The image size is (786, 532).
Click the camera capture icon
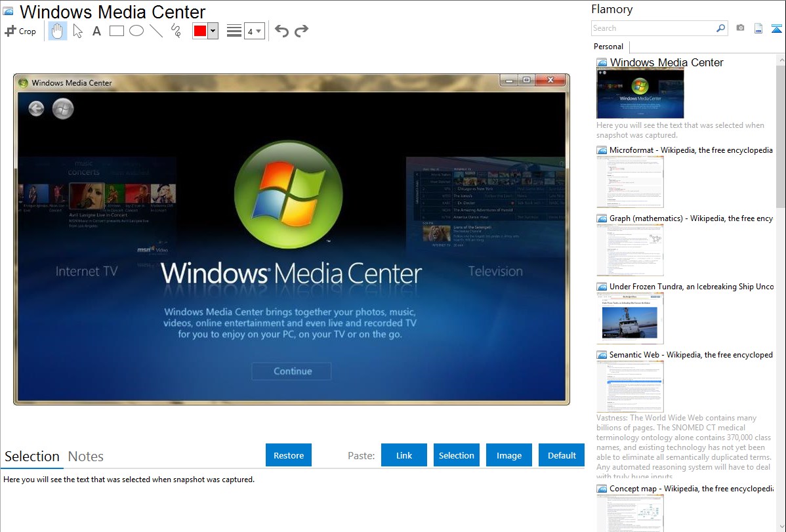740,28
